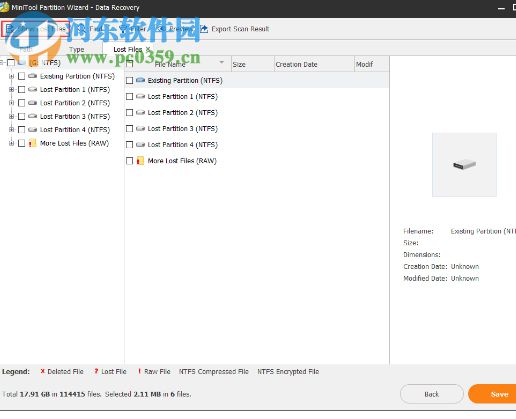This screenshot has height=419, width=516.
Task: Check Existing Partition (NTFS) checkbox in tree
Action: (21, 76)
